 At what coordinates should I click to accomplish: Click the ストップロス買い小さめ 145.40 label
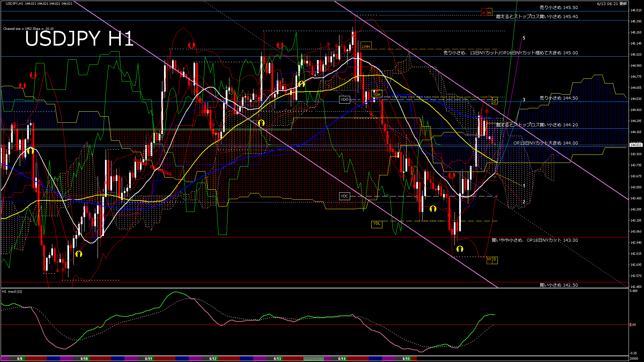[537, 16]
